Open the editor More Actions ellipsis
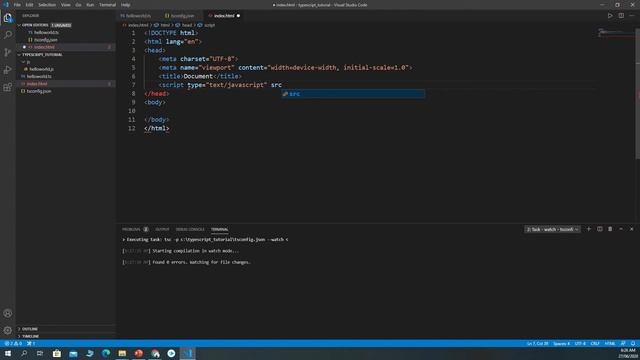This screenshot has width=640, height=360. click(x=632, y=16)
